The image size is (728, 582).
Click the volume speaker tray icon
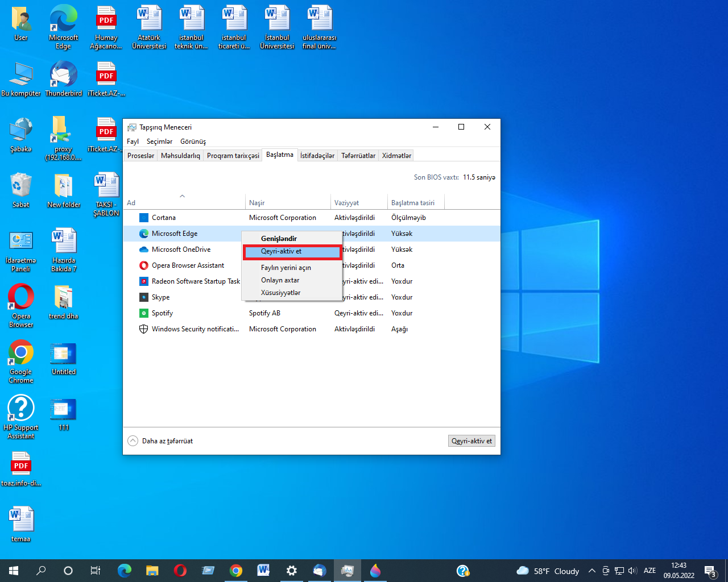tap(632, 571)
